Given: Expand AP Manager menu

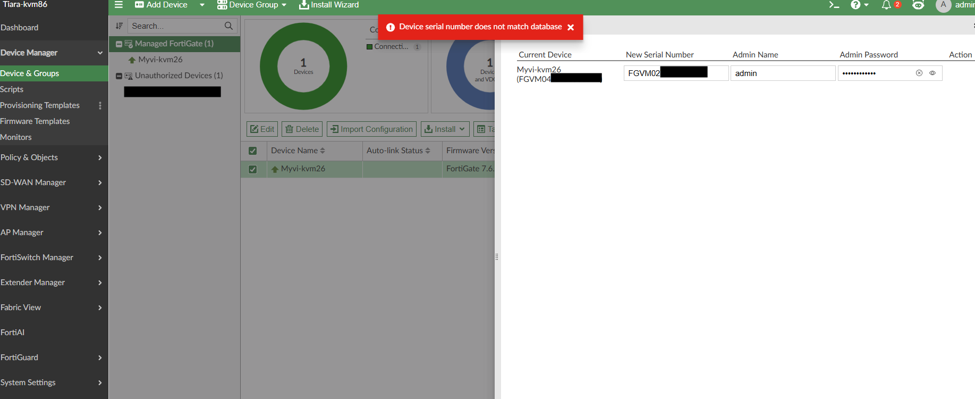Looking at the screenshot, I should click(54, 232).
